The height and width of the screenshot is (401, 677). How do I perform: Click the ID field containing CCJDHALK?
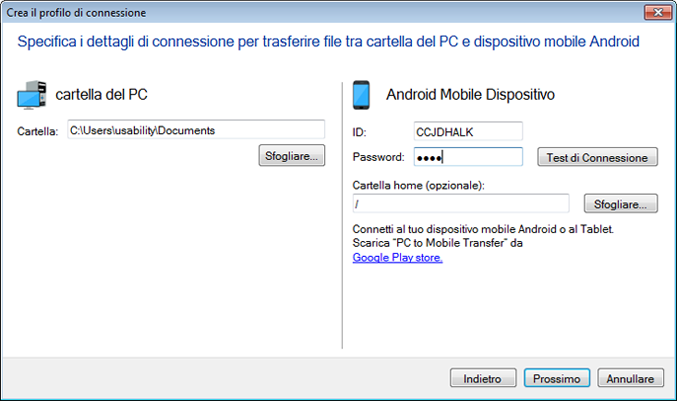click(467, 131)
